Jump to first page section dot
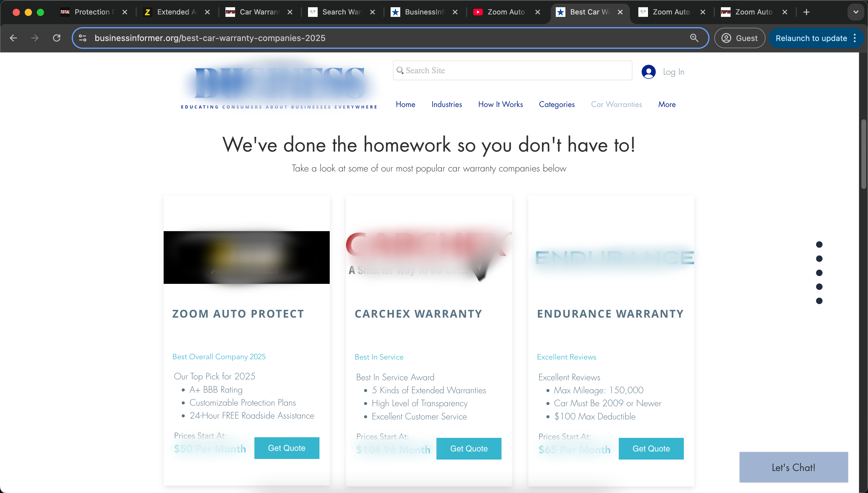The width and height of the screenshot is (868, 493). click(x=819, y=244)
